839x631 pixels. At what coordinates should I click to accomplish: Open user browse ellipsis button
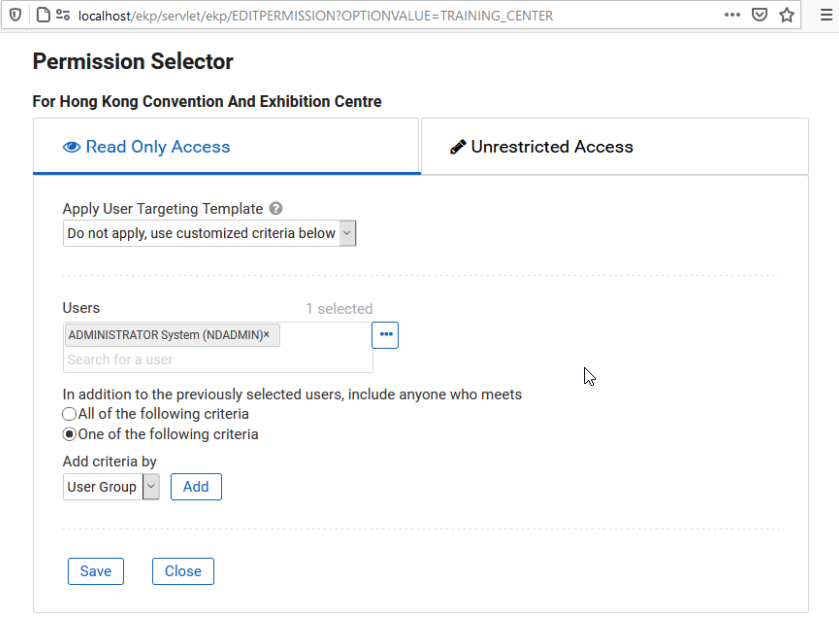point(385,335)
